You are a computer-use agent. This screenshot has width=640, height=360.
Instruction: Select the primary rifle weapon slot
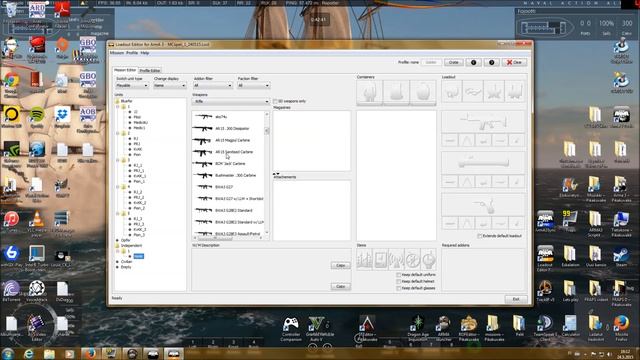483,122
